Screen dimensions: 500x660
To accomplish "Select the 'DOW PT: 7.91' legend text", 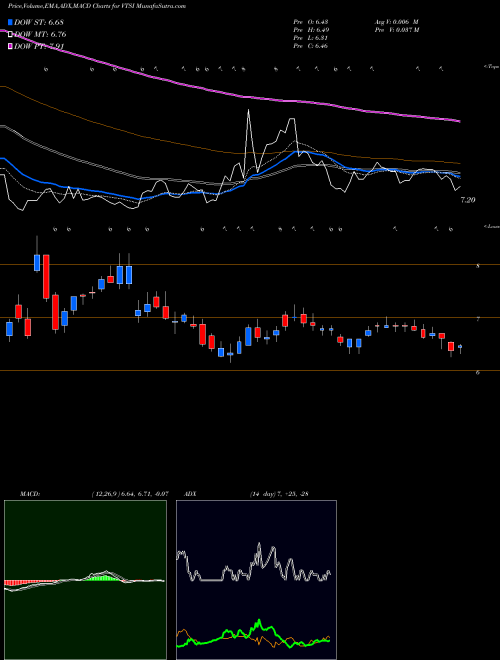I will [x=39, y=46].
